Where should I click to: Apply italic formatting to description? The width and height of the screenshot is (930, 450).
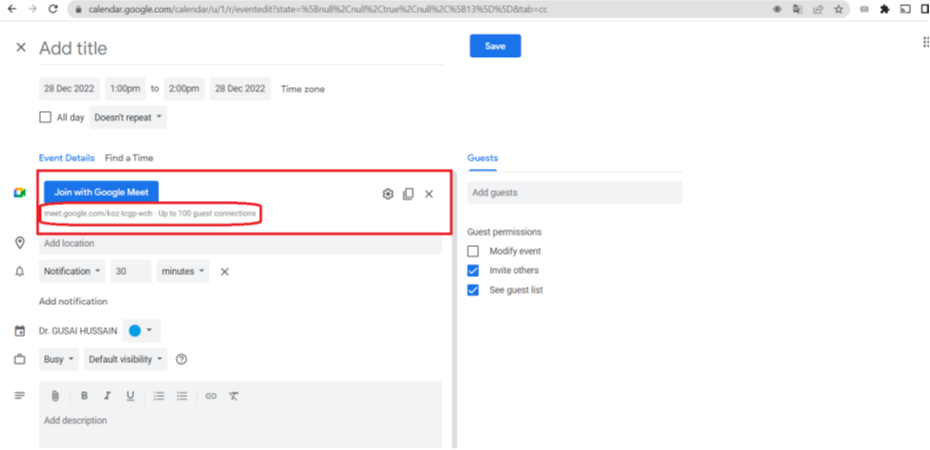(x=107, y=396)
